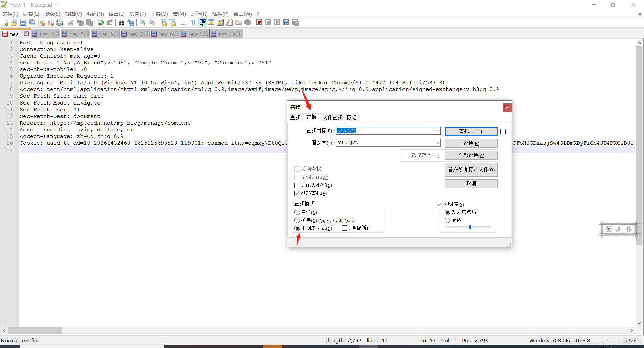644x348 pixels.
Task: Expand the 替换为 history dropdown
Action: click(437, 143)
